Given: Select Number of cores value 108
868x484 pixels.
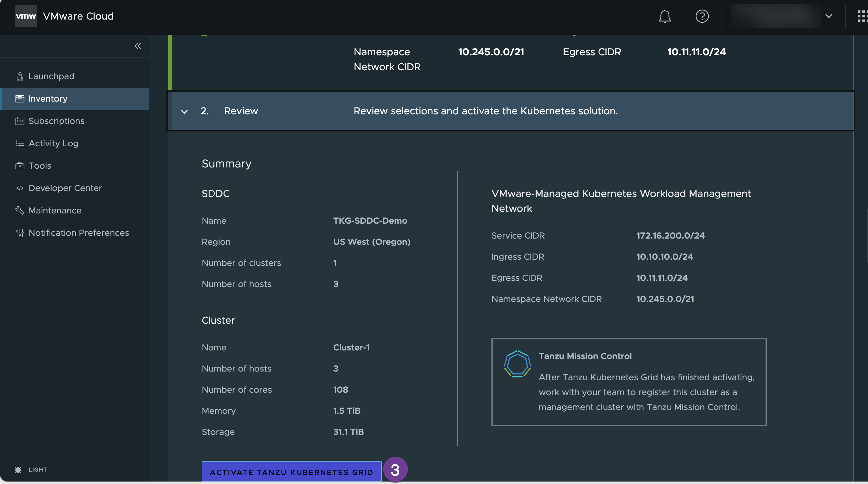Looking at the screenshot, I should [x=340, y=390].
